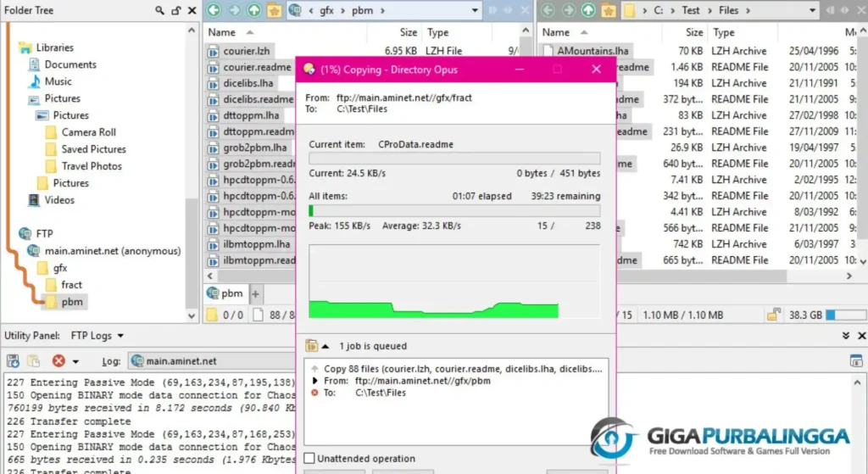The height and width of the screenshot is (474, 868).
Task: Add a new folder tab with plus button
Action: (255, 294)
